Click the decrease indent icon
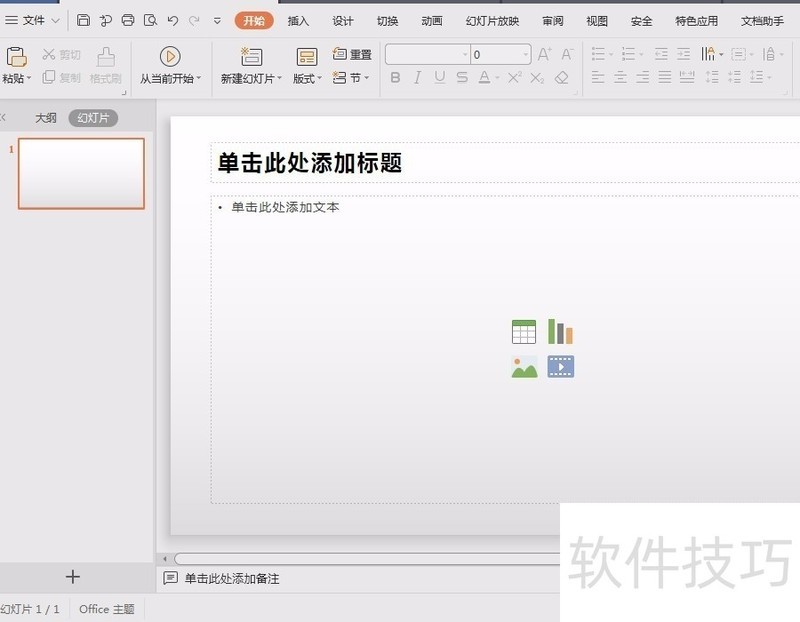Screen dimensions: 800x622 tap(661, 54)
